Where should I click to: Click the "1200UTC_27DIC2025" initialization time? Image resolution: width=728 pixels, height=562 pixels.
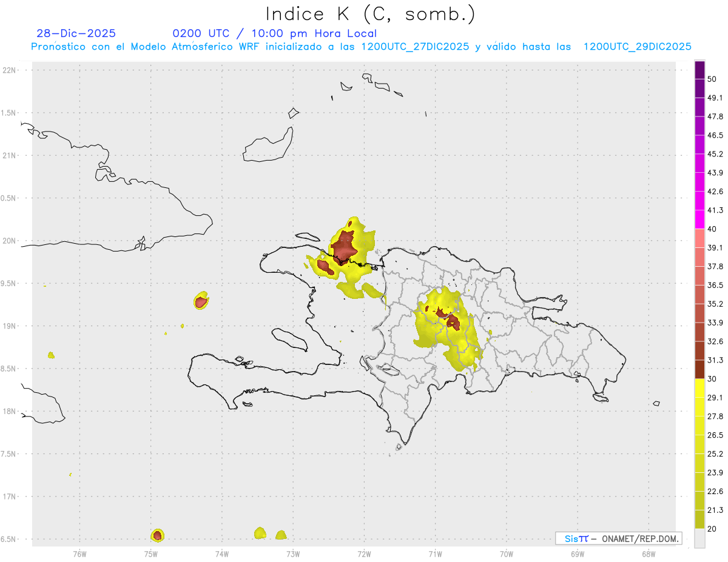(x=414, y=47)
